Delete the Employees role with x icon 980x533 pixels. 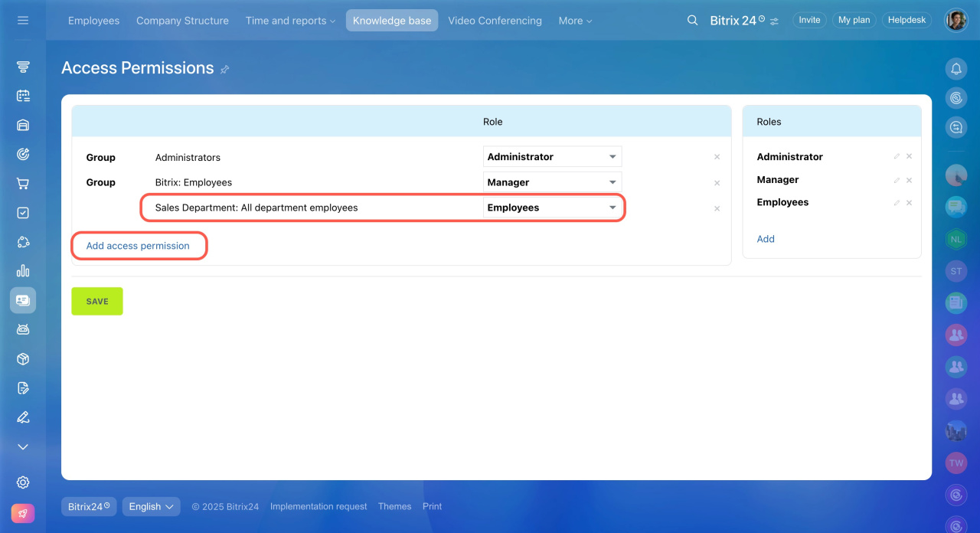909,203
